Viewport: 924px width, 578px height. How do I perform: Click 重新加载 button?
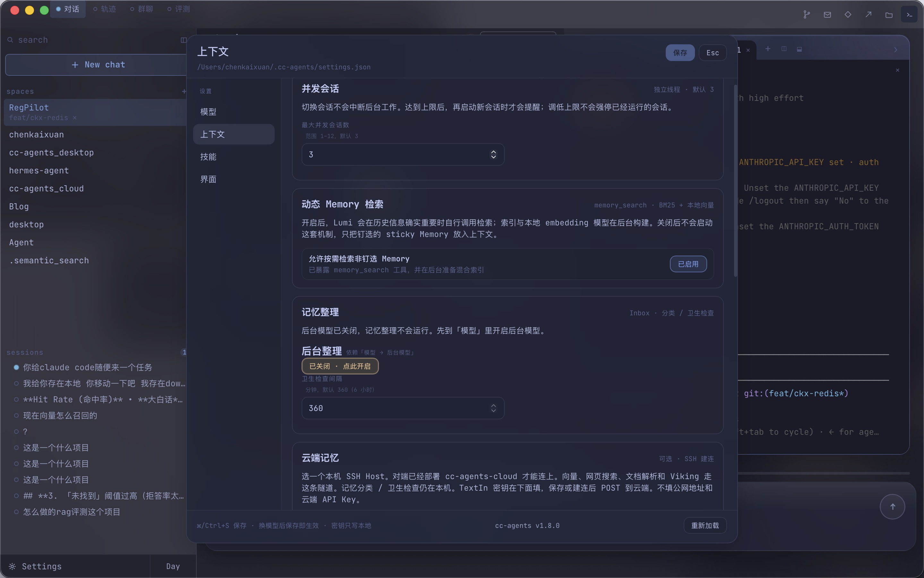pyautogui.click(x=705, y=525)
